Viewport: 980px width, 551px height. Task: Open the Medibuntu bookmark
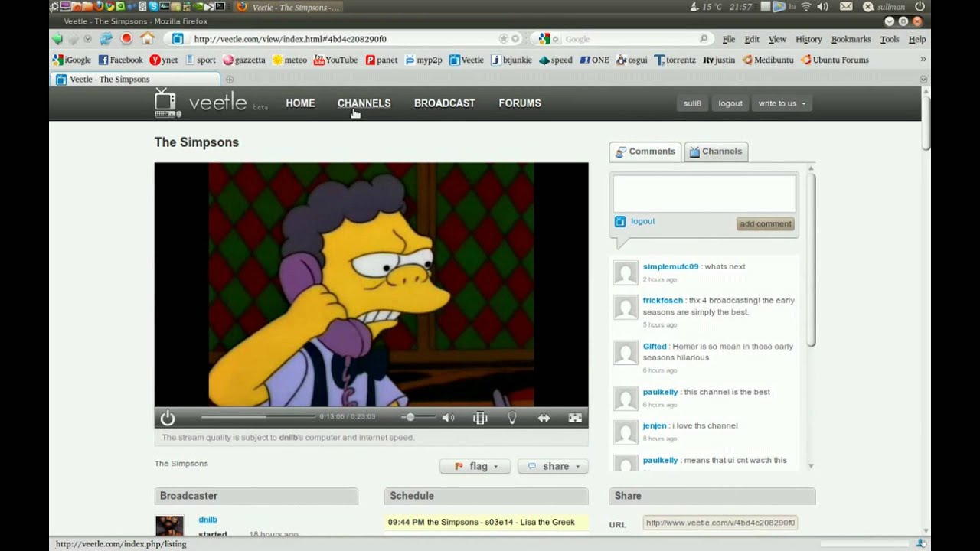pos(768,60)
